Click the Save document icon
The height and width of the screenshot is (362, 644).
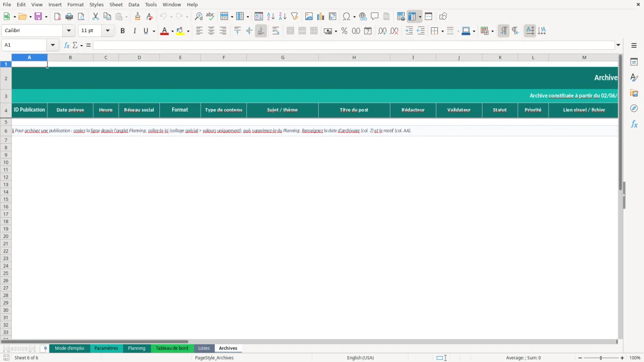pos(39,17)
